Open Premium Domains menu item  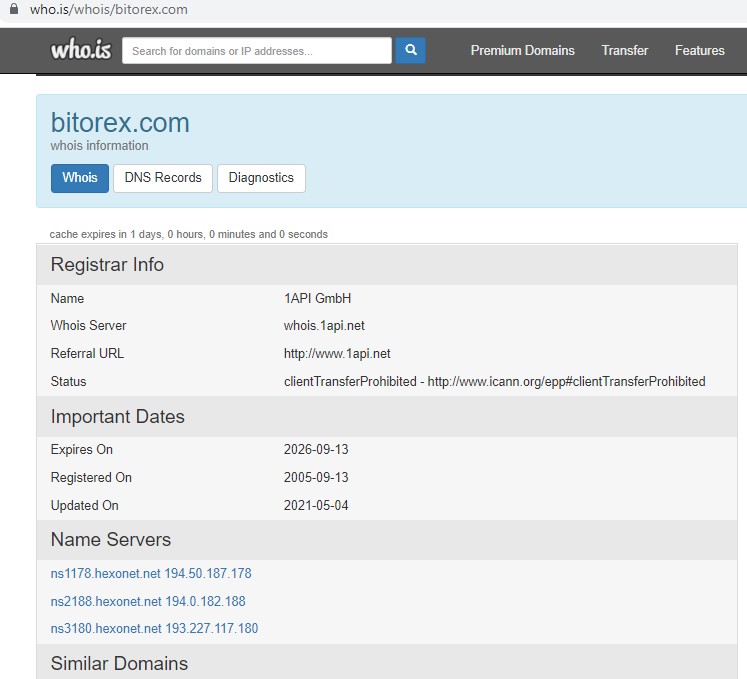(x=523, y=51)
